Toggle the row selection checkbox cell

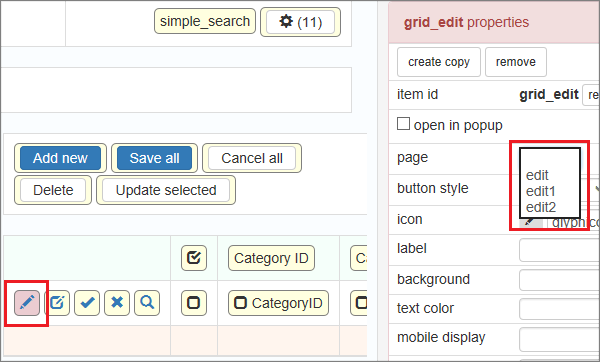pos(194,303)
